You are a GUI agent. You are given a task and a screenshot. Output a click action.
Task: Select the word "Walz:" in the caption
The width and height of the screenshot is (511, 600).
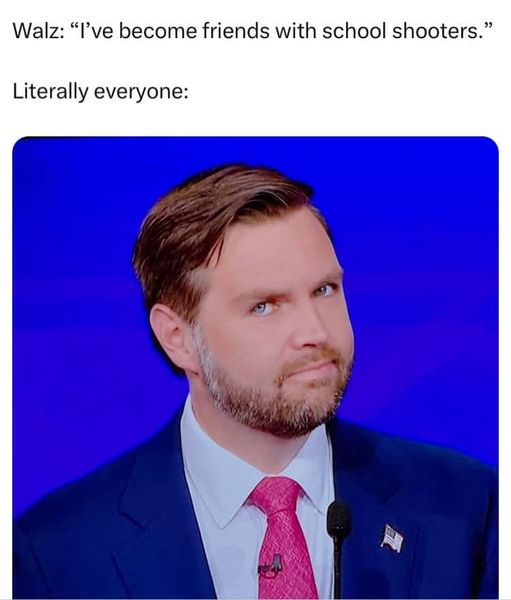(38, 31)
